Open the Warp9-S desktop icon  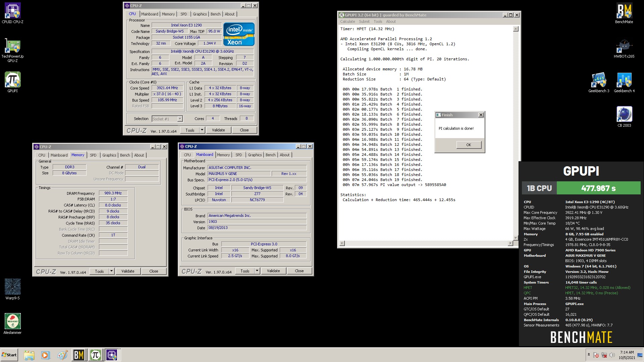coord(12,289)
